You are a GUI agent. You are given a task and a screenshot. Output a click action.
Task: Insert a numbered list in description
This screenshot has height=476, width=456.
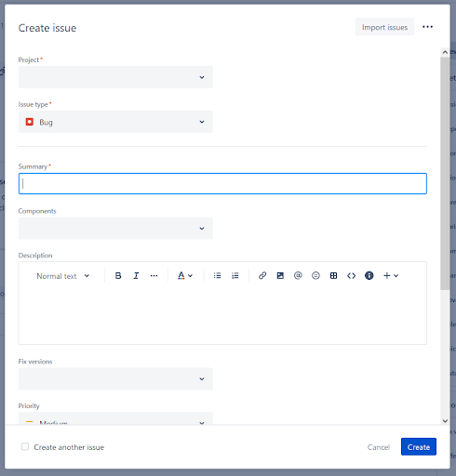pos(235,275)
